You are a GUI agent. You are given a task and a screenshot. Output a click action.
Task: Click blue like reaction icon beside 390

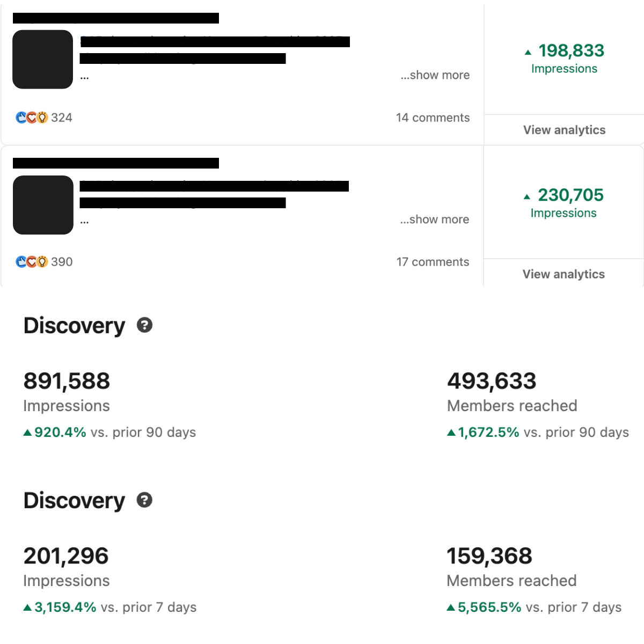pos(21,262)
